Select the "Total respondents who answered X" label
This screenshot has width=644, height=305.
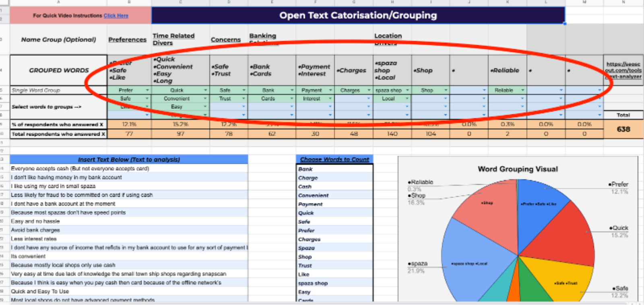click(58, 134)
